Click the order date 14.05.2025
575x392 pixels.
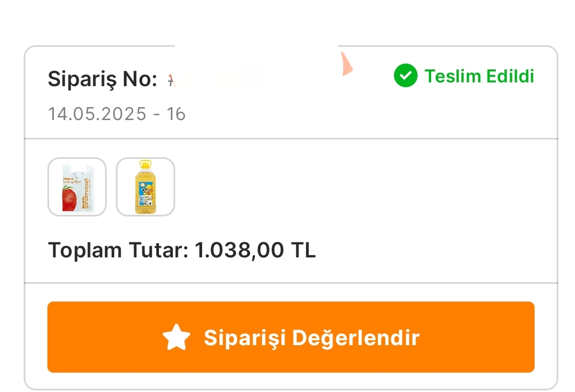(97, 114)
